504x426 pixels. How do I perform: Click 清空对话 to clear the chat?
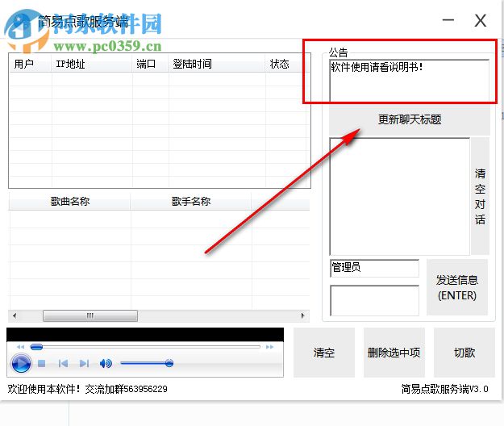(480, 196)
